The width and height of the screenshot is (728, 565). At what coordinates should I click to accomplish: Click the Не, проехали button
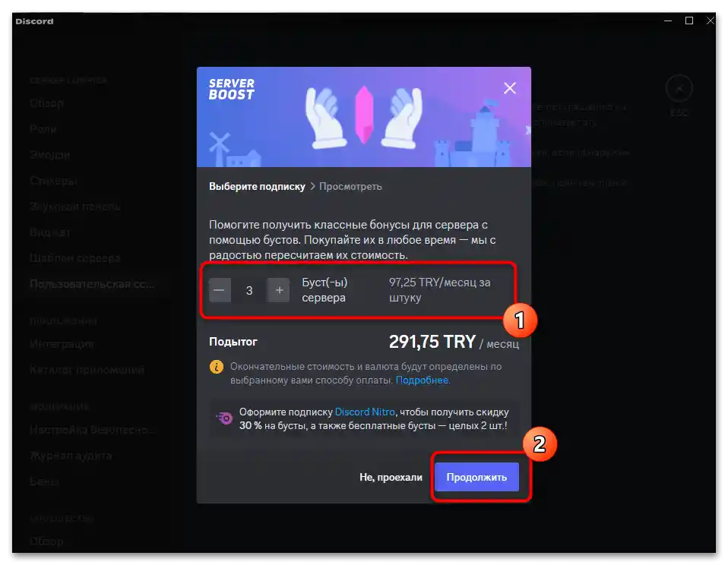(x=391, y=477)
